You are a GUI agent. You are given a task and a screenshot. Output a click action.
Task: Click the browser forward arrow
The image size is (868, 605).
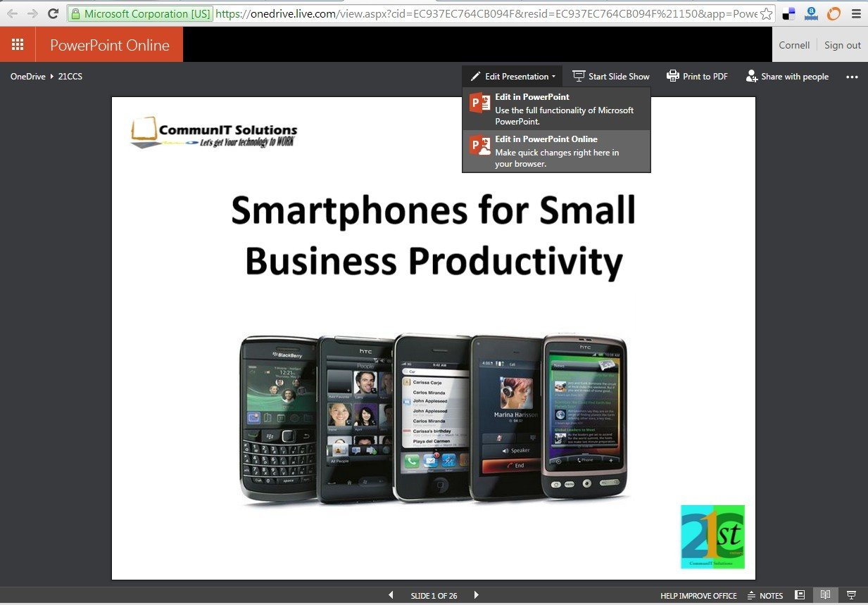[x=32, y=13]
